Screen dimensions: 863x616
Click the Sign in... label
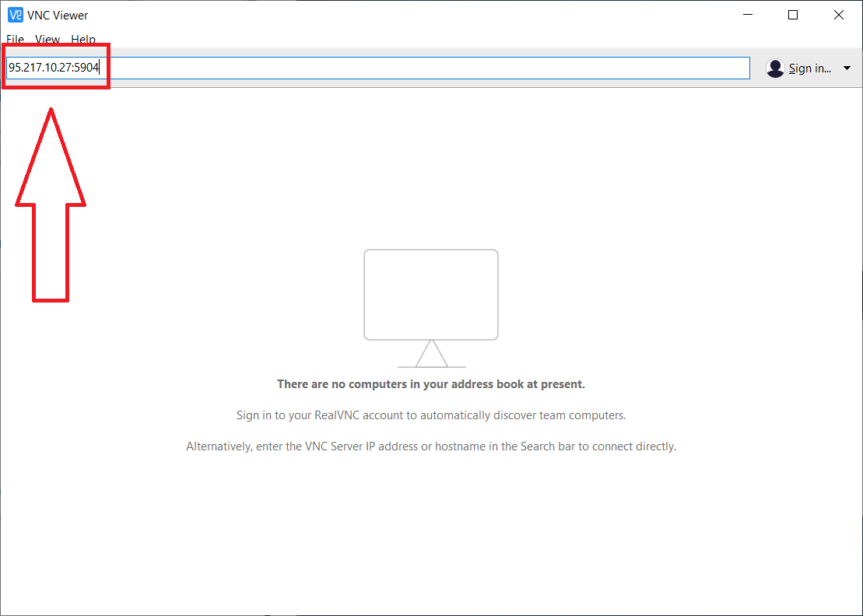coord(810,68)
